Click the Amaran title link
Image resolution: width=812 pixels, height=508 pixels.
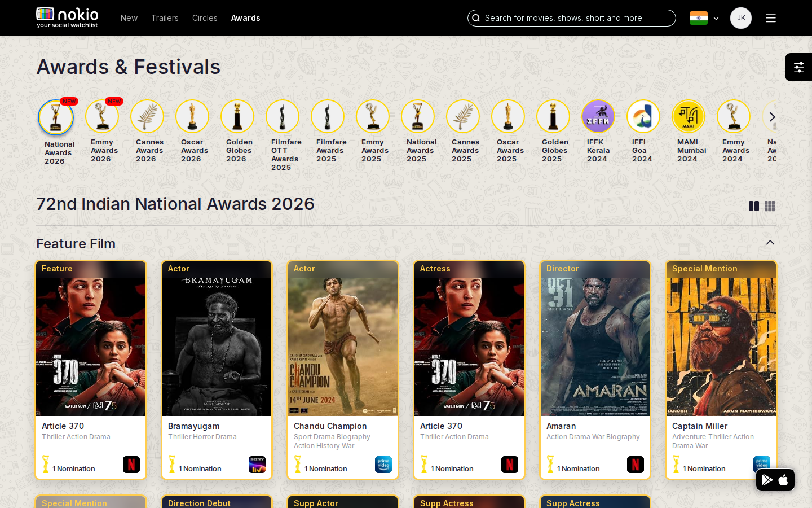click(561, 426)
